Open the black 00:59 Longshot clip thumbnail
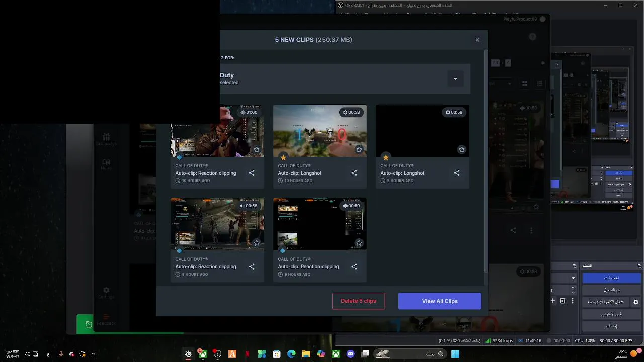 coord(423,131)
